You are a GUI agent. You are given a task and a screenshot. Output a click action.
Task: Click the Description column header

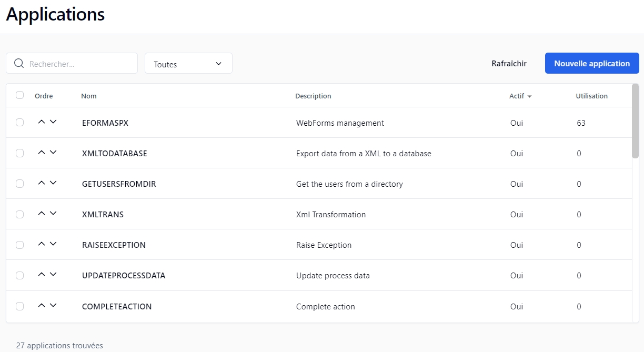click(x=313, y=96)
